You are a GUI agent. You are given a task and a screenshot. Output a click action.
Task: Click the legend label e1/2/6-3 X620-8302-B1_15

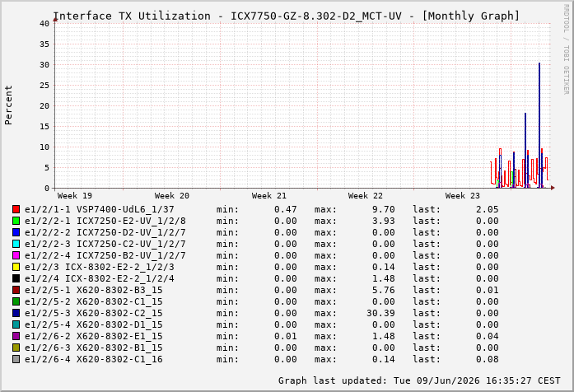[x=93, y=348]
